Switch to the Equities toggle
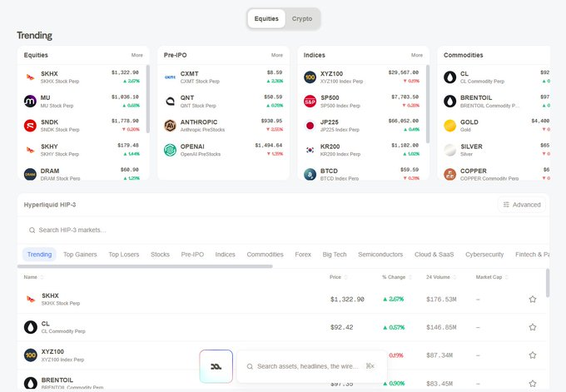Viewport: 566px width, 392px height. tap(266, 19)
